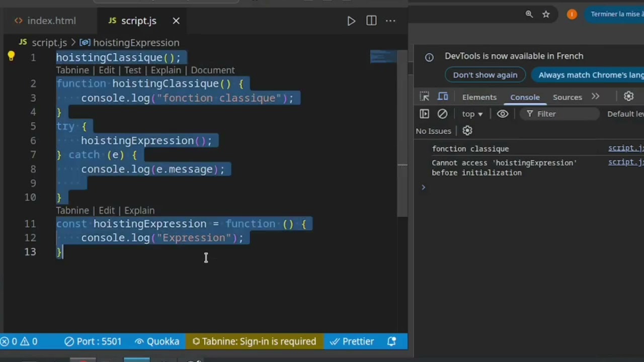Open the notifications bell icon
The height and width of the screenshot is (362, 644).
[x=391, y=341]
